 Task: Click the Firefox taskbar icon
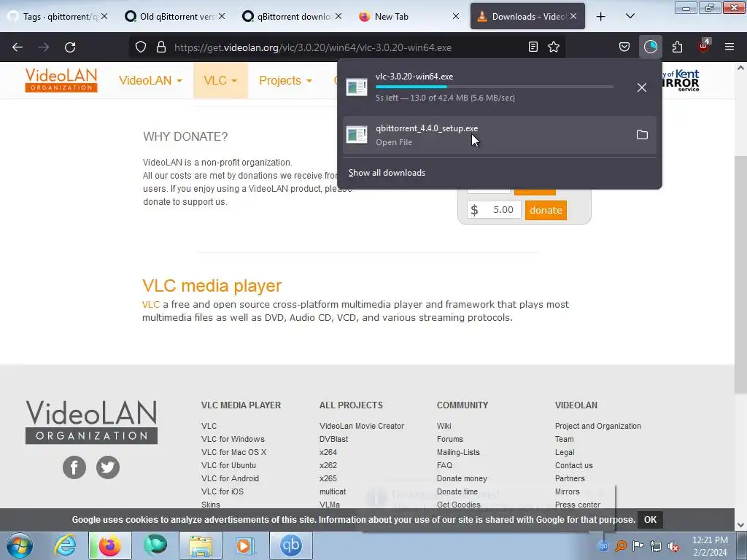click(x=109, y=545)
